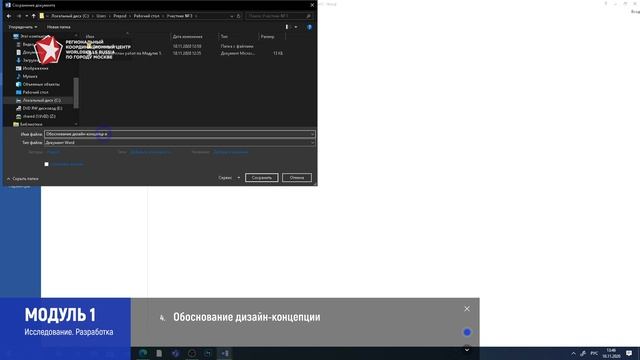Click the navigation pane scrollbar thumb

pyautogui.click(x=76, y=93)
